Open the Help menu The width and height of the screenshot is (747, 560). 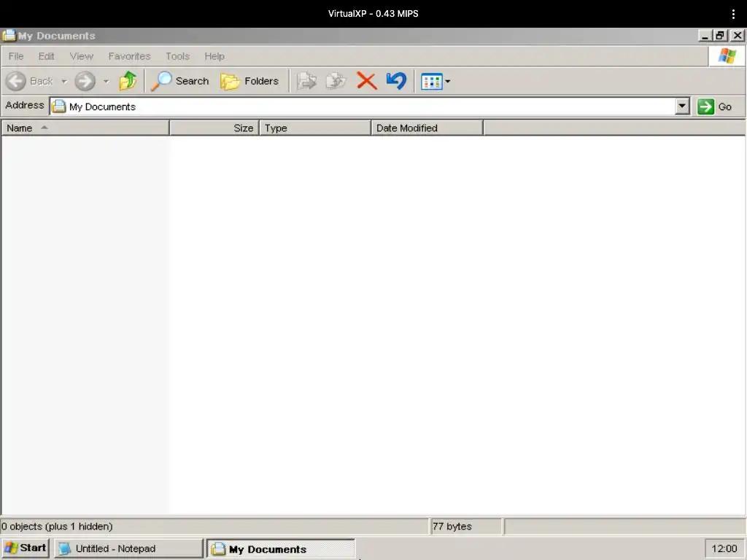pyautogui.click(x=214, y=56)
